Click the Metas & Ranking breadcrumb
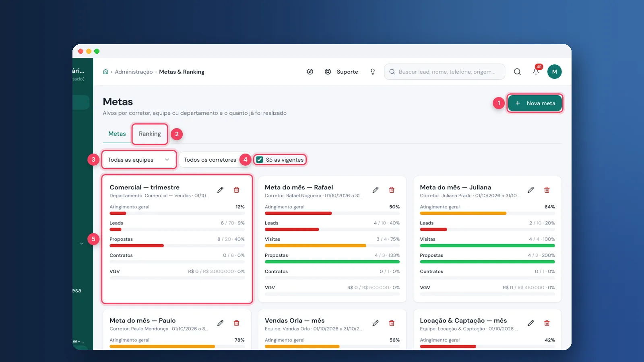644x362 pixels. click(x=182, y=72)
